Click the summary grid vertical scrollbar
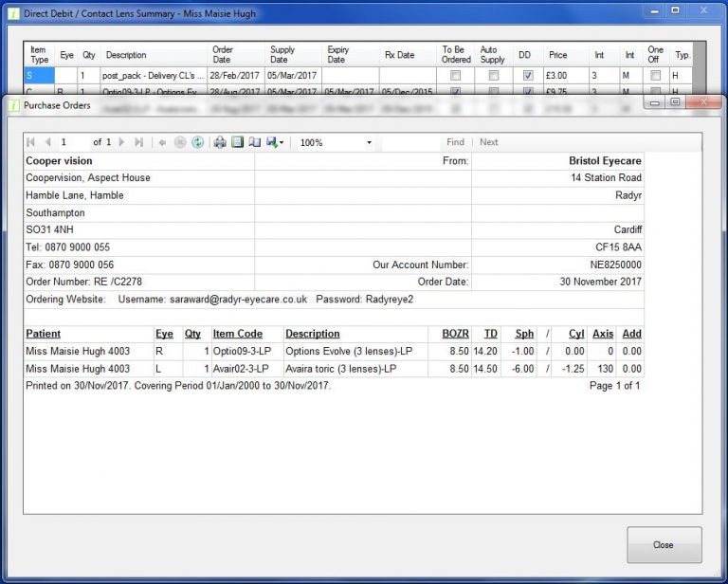This screenshot has width=728, height=584. click(699, 67)
